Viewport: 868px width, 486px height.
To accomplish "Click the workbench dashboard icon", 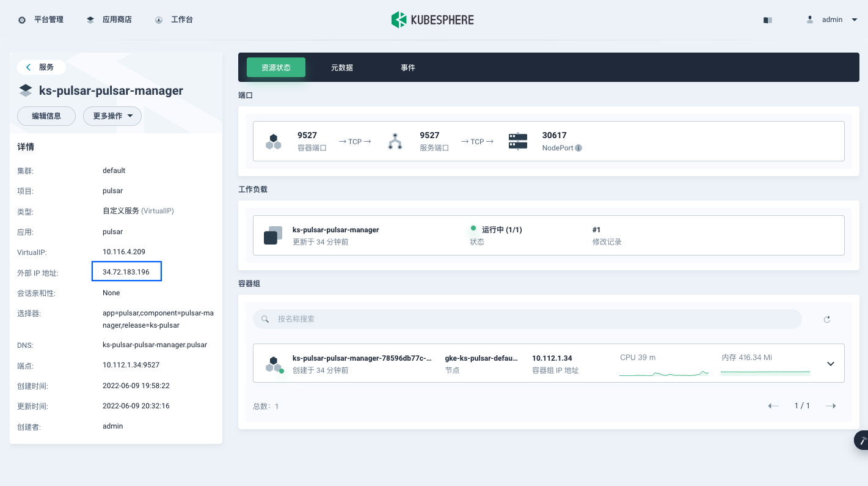I will [x=159, y=20].
